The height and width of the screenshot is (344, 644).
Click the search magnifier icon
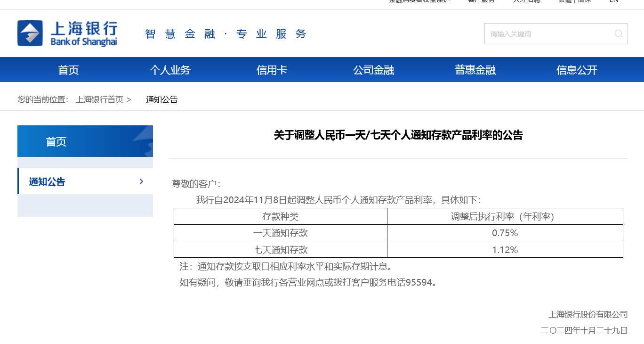(x=618, y=33)
